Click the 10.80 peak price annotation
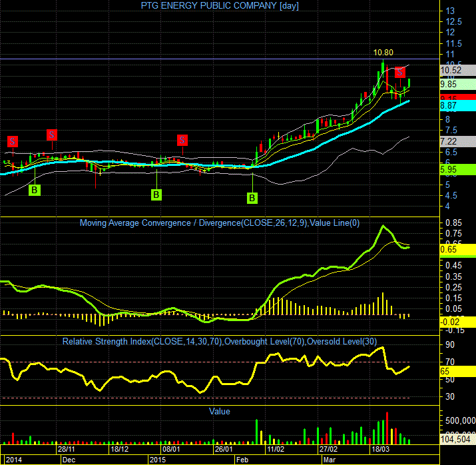The height and width of the screenshot is (465, 476). point(383,53)
